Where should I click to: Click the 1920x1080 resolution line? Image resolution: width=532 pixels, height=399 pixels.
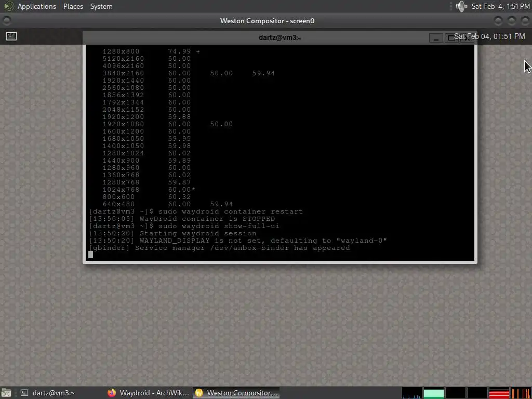[168, 124]
